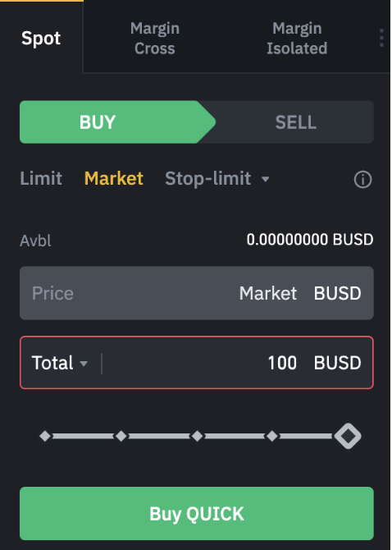Screen dimensions: 392x550
Task: Click the 0% slider diamond marker
Action: (x=45, y=436)
